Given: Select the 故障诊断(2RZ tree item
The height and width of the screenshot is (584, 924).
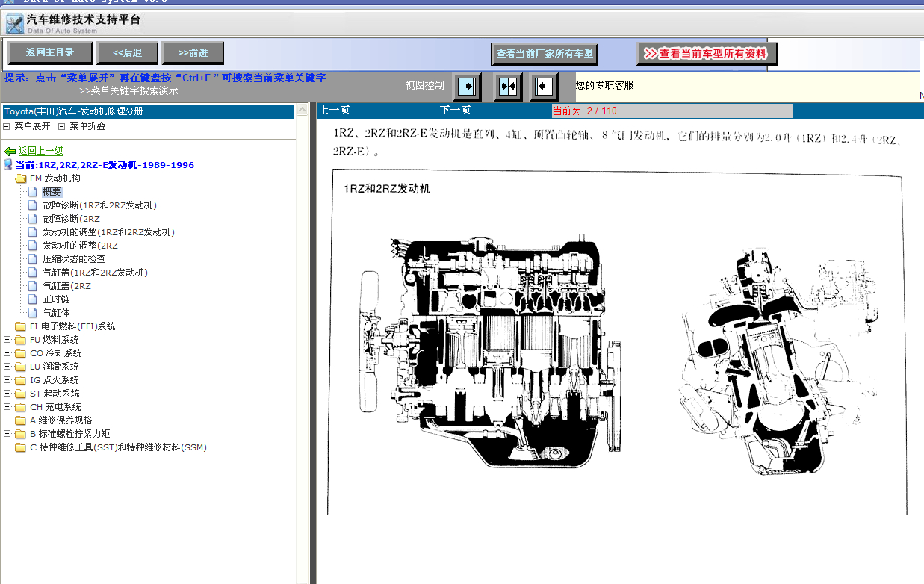Looking at the screenshot, I should (71, 219).
